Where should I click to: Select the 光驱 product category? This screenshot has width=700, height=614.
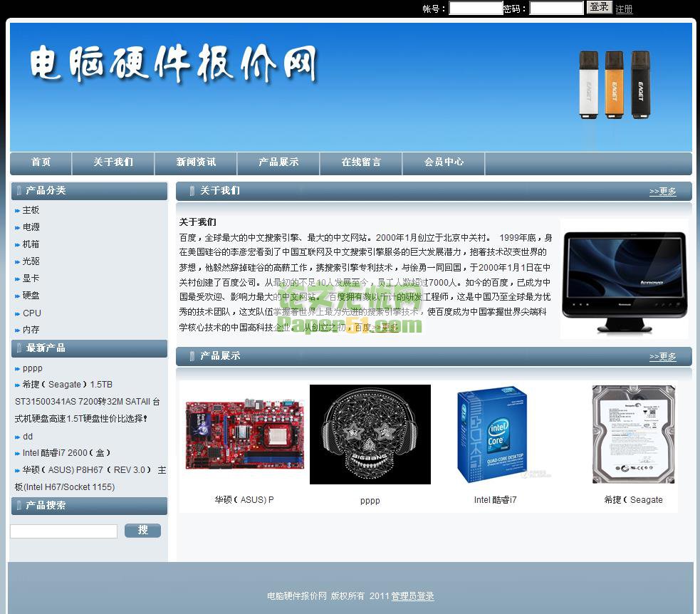31,261
